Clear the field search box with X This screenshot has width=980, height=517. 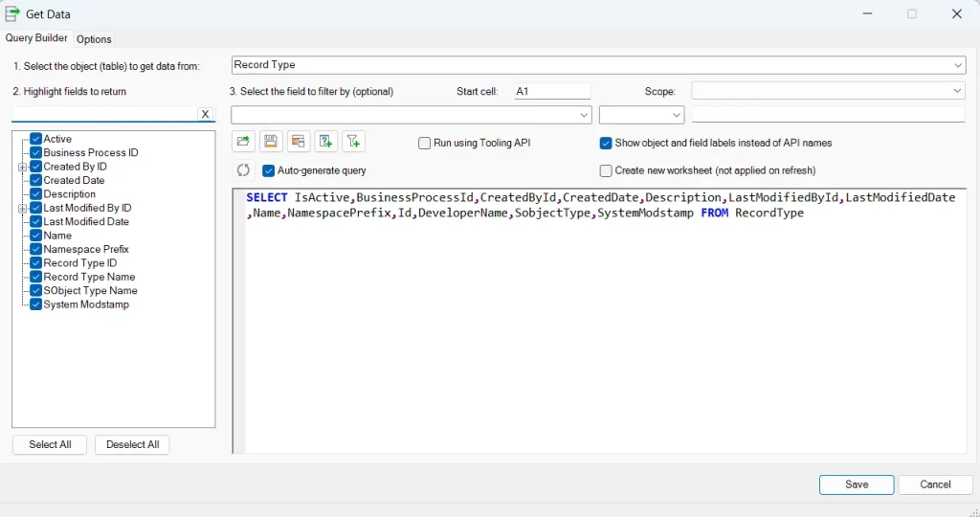tap(206, 114)
